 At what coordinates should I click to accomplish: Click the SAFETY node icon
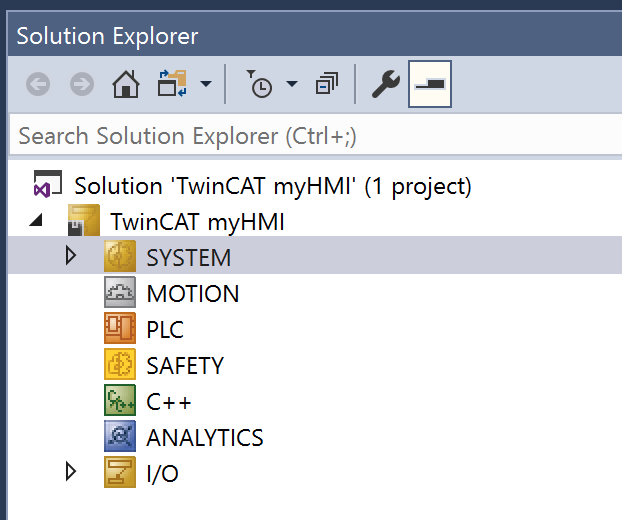pos(120,364)
